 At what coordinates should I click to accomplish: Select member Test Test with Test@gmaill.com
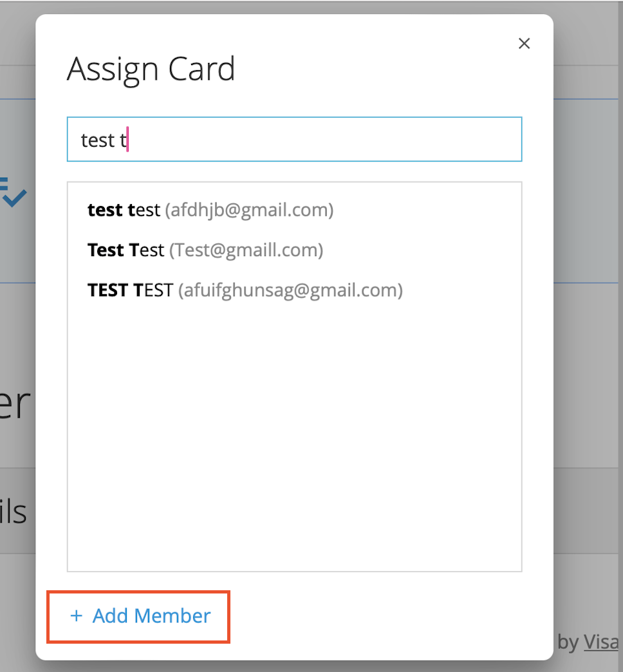[x=205, y=250]
